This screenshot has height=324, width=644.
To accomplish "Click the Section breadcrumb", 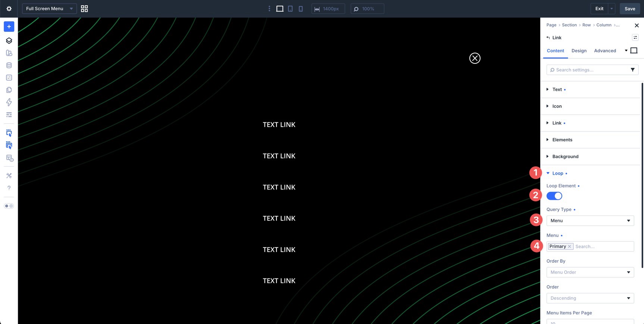I will (569, 25).
